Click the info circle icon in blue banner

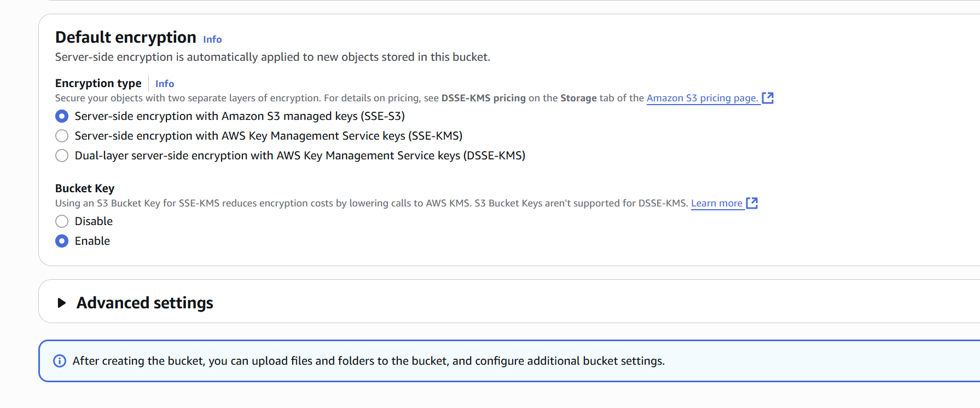pyautogui.click(x=59, y=361)
